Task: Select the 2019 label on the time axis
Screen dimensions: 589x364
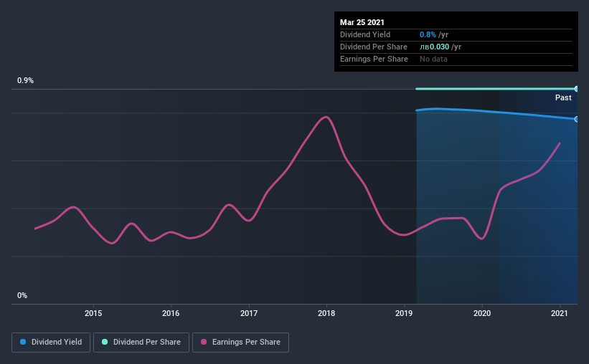Action: (x=404, y=313)
